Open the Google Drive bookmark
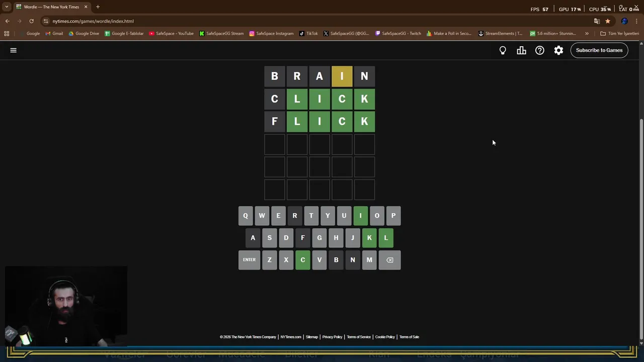 pyautogui.click(x=84, y=34)
